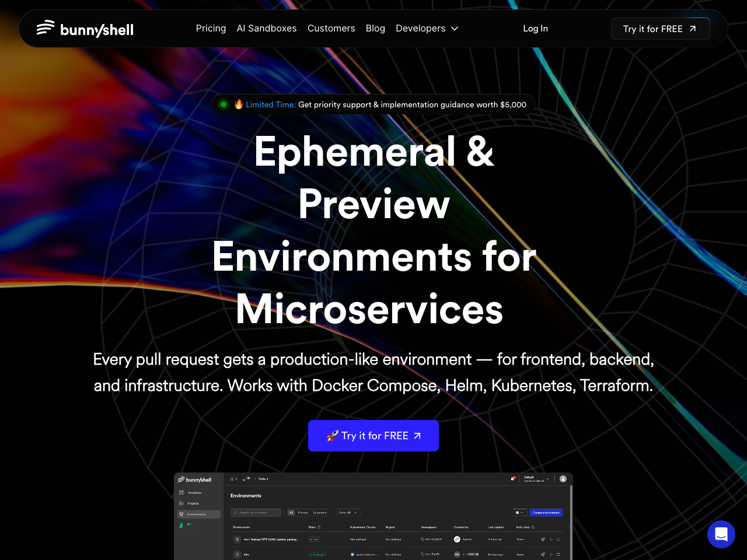Click the Log In link
The image size is (747, 560).
(535, 29)
